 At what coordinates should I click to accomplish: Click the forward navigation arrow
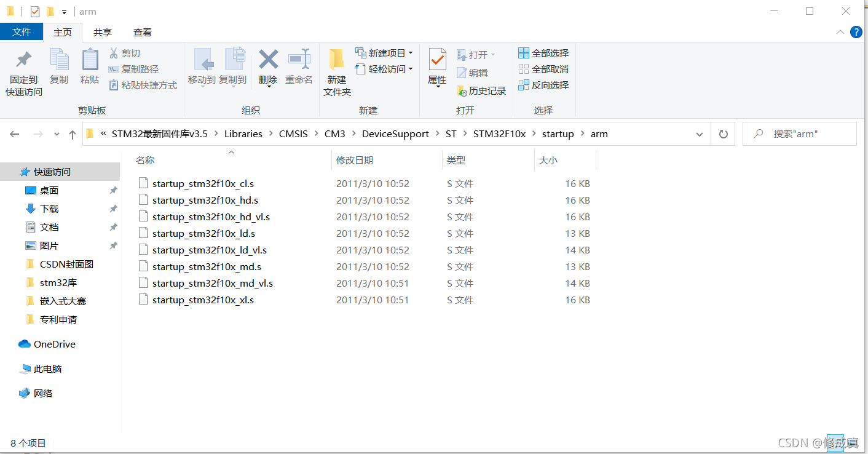pos(38,134)
